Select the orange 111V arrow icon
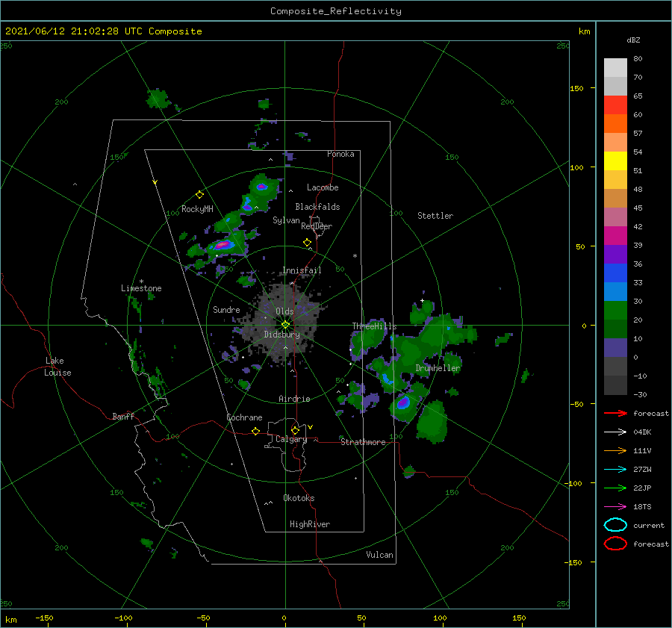Screen dimensions: 672x628 point(615,450)
